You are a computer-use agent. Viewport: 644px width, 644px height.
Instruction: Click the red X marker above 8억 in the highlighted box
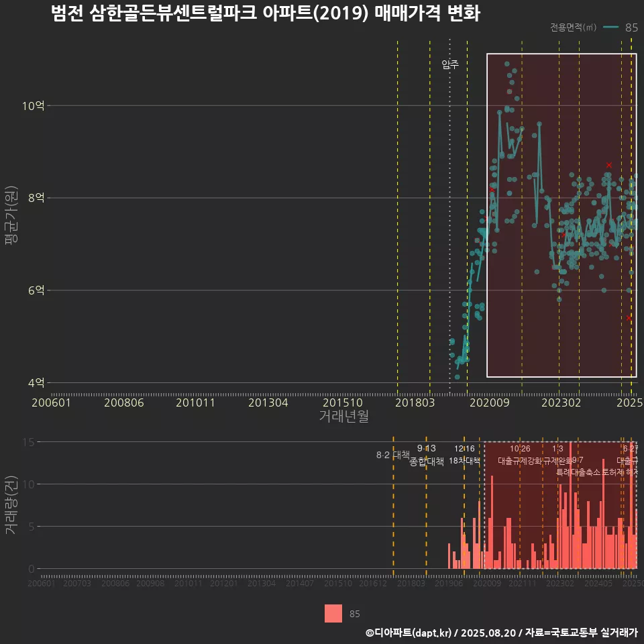(x=608, y=165)
